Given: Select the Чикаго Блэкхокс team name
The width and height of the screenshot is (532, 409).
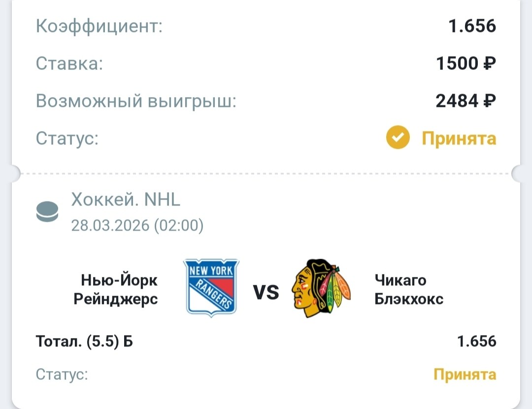Looking at the screenshot, I should tap(409, 290).
